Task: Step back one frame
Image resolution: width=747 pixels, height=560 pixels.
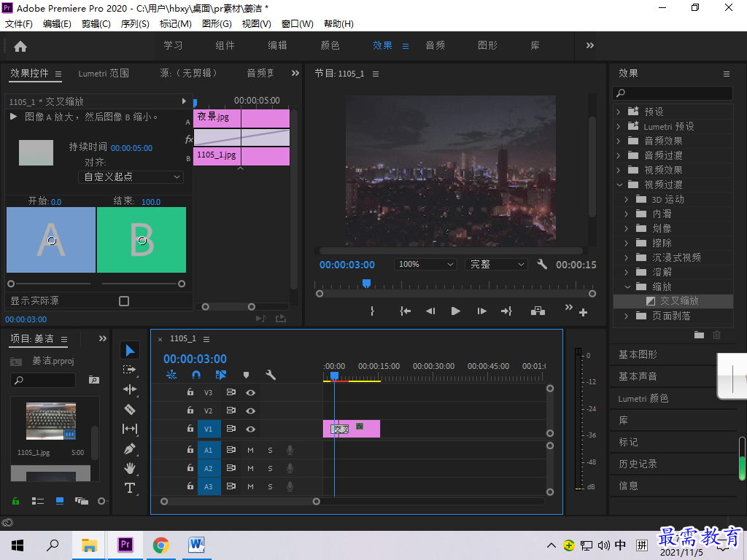Action: click(430, 311)
